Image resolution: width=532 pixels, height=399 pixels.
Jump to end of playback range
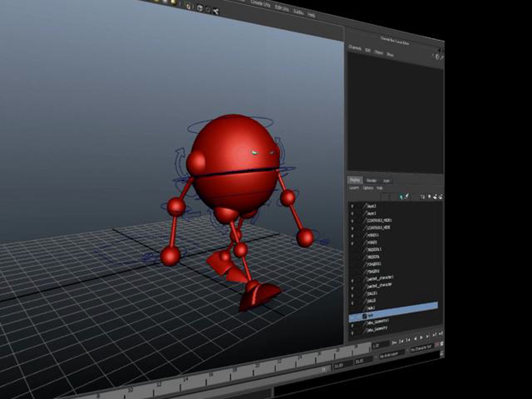441,334
